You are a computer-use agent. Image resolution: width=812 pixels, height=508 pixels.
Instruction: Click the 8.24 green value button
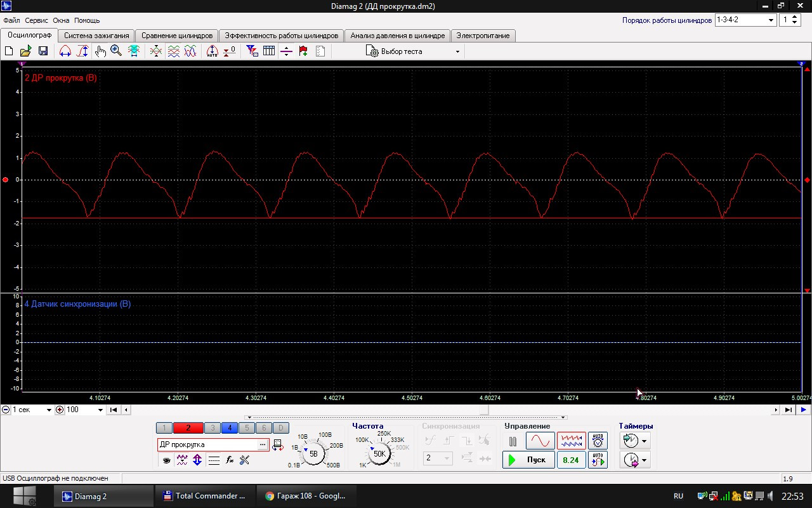pos(571,460)
